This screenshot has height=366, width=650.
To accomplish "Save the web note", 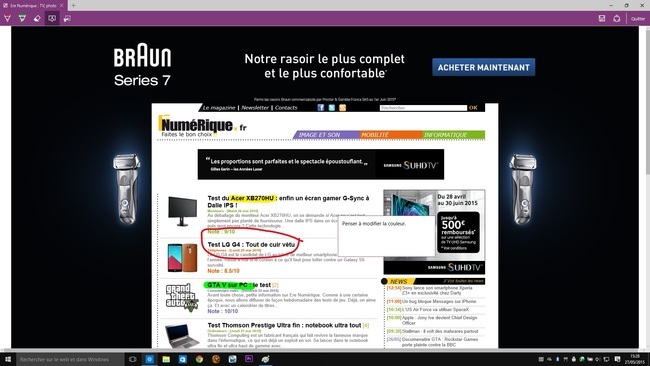I will (x=602, y=18).
